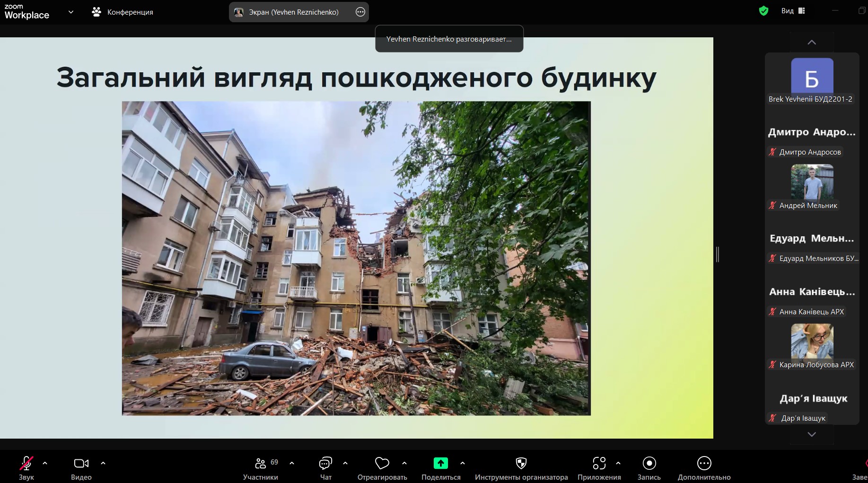
Task: Click muted mic icon beside Едуард Мельников
Action: coord(772,259)
